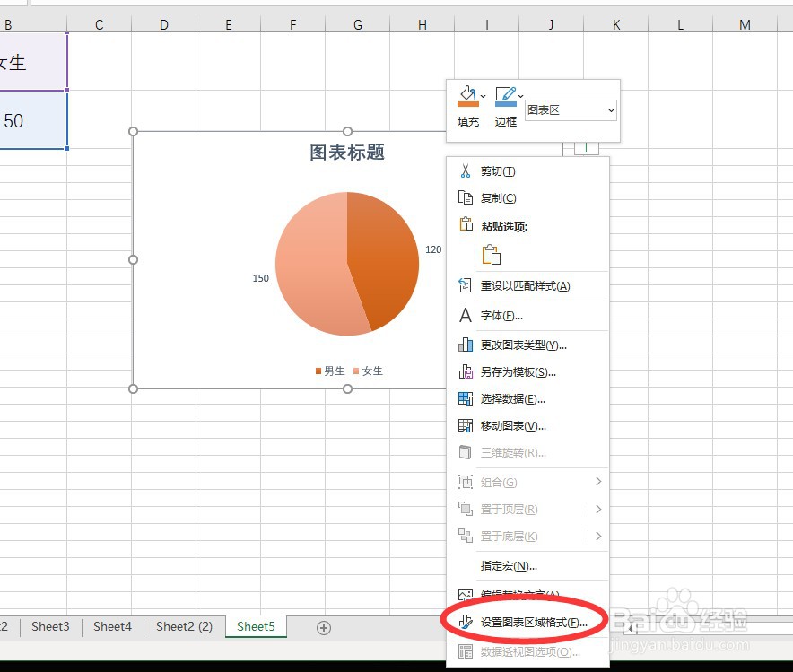Viewport: 793px width, 672px height.
Task: Click the left-middle chart resize handle
Action: (x=133, y=259)
